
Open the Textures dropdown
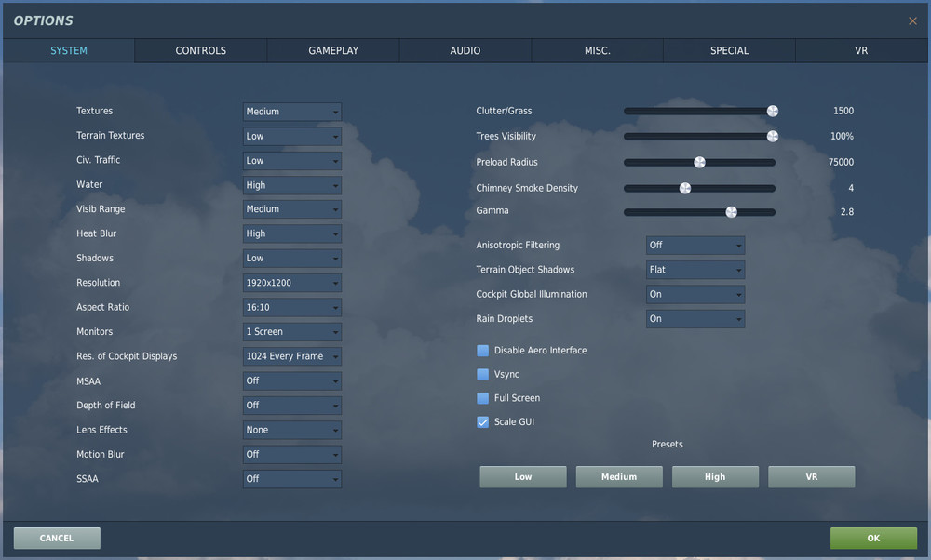pyautogui.click(x=291, y=111)
